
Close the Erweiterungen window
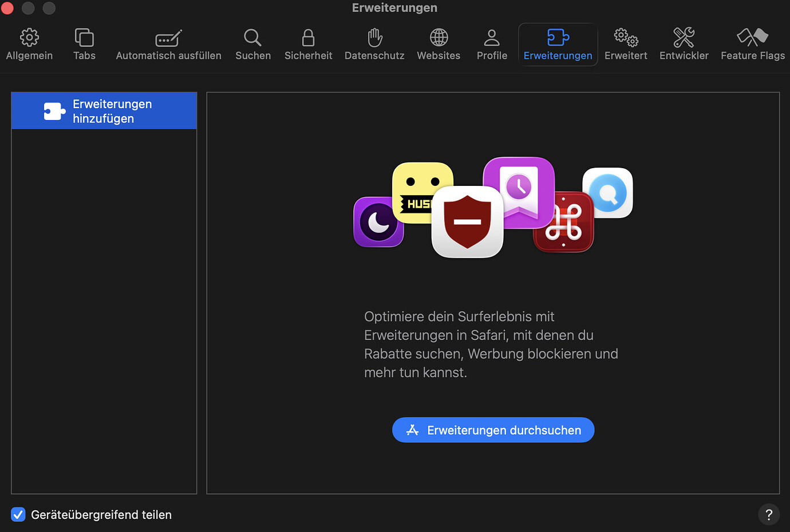pyautogui.click(x=7, y=8)
